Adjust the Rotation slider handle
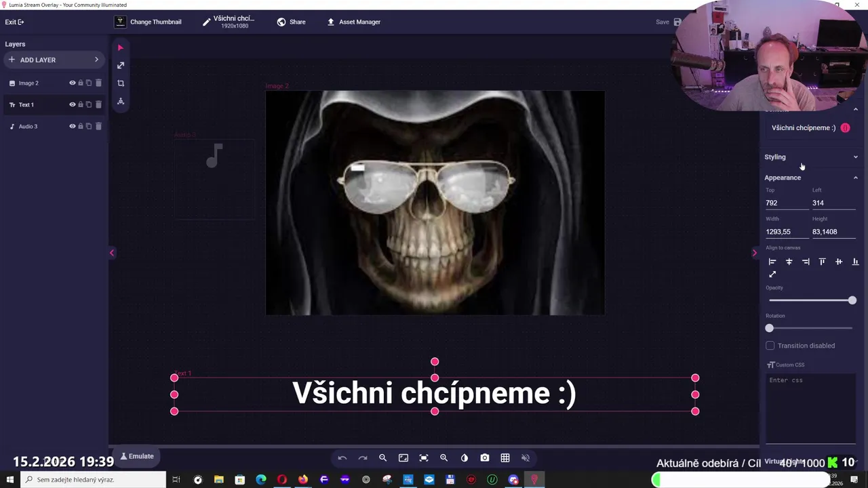The height and width of the screenshot is (488, 868). tap(770, 328)
